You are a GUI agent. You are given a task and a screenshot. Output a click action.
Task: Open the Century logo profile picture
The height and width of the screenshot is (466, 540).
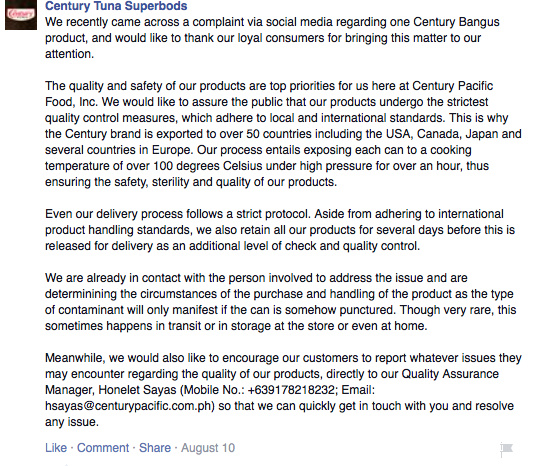[x=21, y=15]
